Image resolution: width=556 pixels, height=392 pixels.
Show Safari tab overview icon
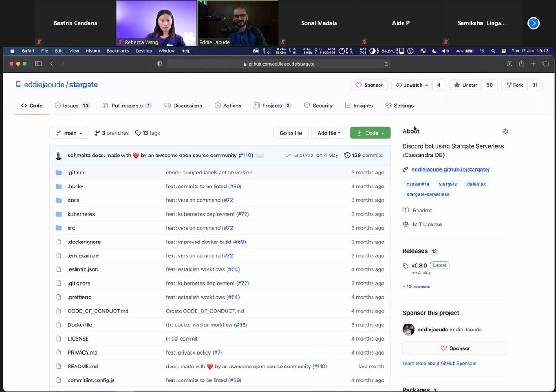point(545,63)
